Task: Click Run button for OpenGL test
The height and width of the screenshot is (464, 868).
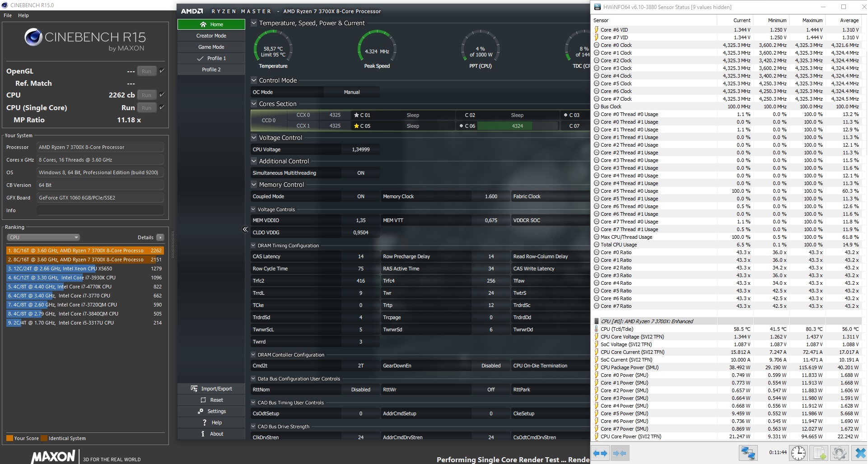Action: (146, 71)
